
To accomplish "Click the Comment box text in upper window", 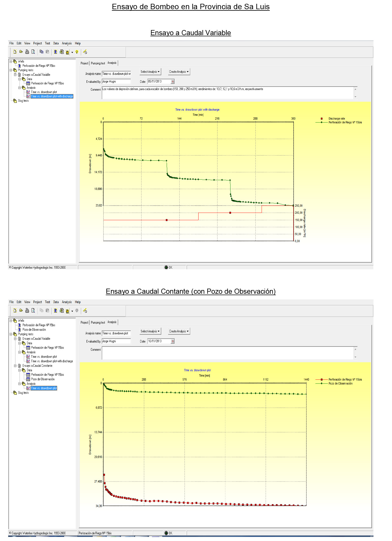I will coord(183,89).
